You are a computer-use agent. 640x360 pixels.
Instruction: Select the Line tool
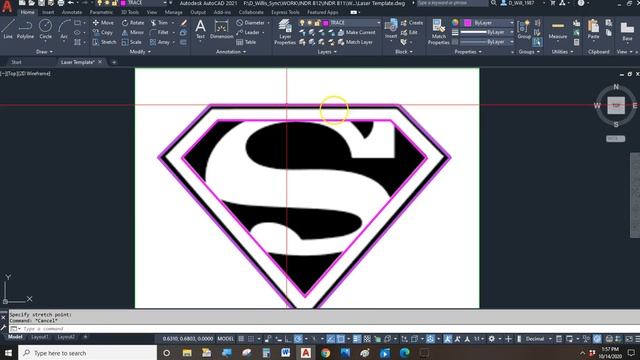click(x=8, y=29)
